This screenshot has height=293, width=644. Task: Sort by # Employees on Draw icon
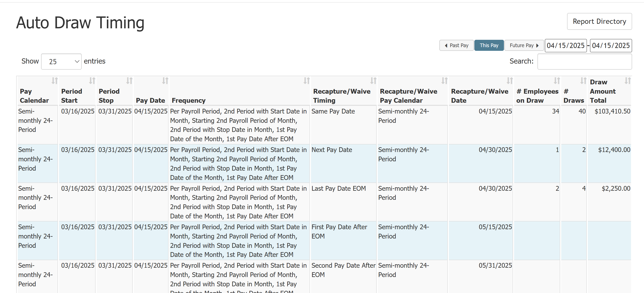(557, 81)
